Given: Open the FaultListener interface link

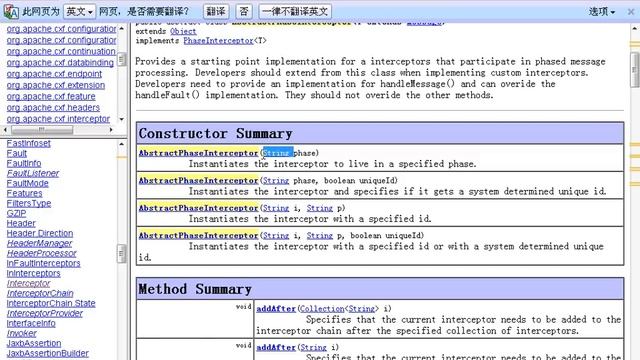Looking at the screenshot, I should click(33, 173).
